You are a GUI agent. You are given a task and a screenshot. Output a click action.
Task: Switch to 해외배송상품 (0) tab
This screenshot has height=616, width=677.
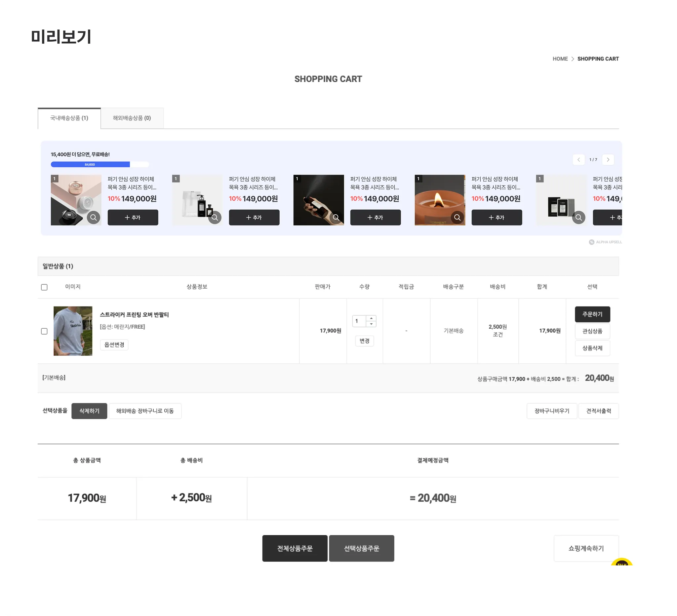tap(132, 118)
